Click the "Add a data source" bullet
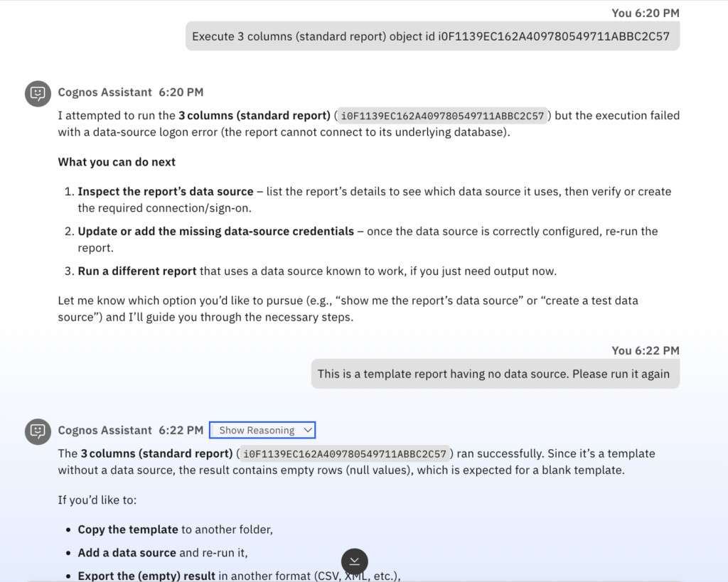 click(x=127, y=553)
